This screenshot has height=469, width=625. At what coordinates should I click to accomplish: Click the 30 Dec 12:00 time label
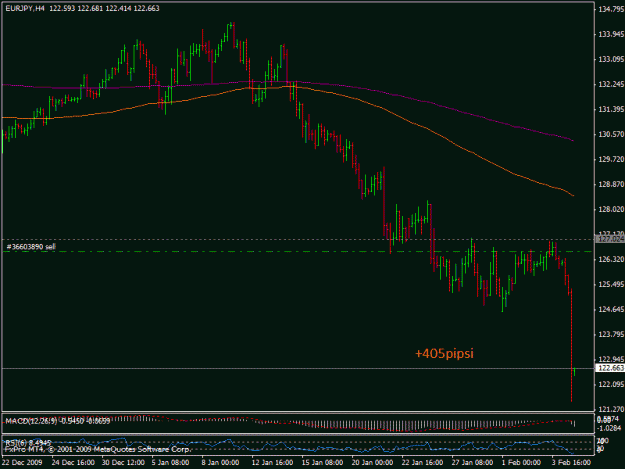coord(123,463)
